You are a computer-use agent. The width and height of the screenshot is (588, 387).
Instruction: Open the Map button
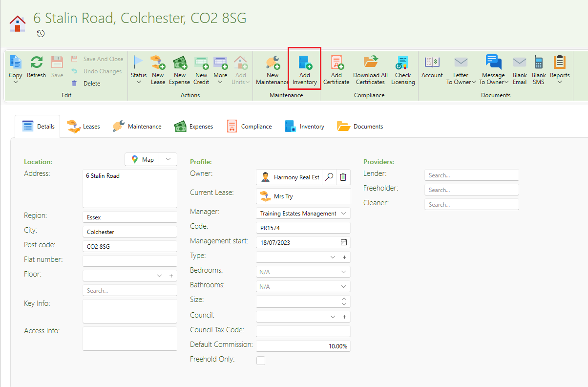(x=143, y=160)
